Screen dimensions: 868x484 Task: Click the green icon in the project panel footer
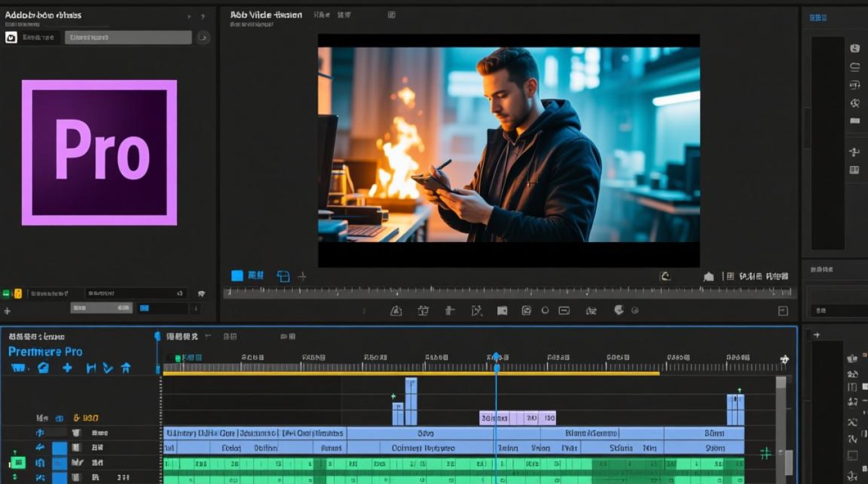coord(6,294)
